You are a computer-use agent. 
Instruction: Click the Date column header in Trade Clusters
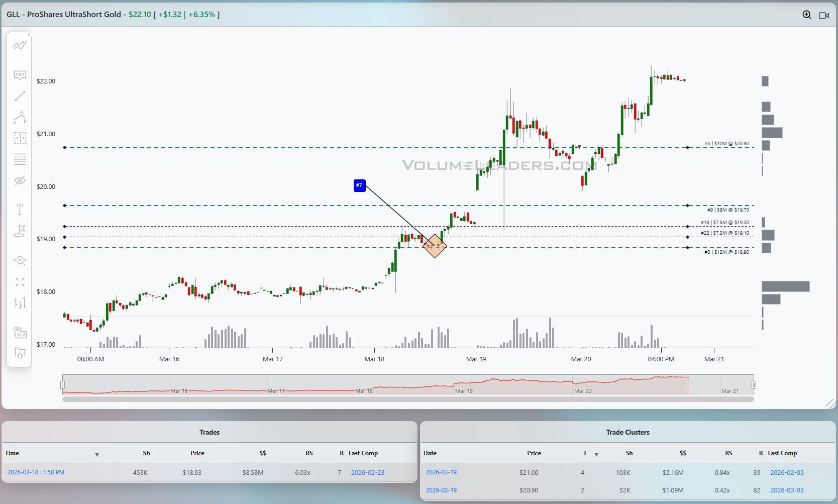tap(430, 453)
